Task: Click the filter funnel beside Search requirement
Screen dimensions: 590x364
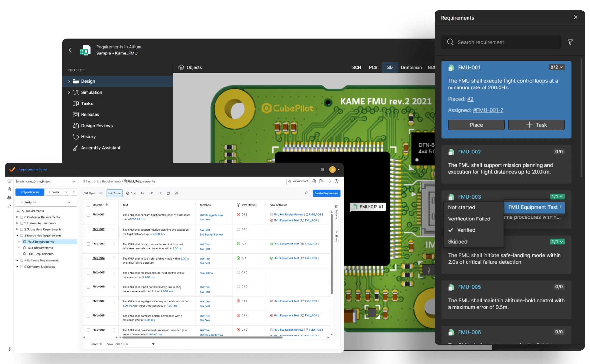Action: click(570, 42)
